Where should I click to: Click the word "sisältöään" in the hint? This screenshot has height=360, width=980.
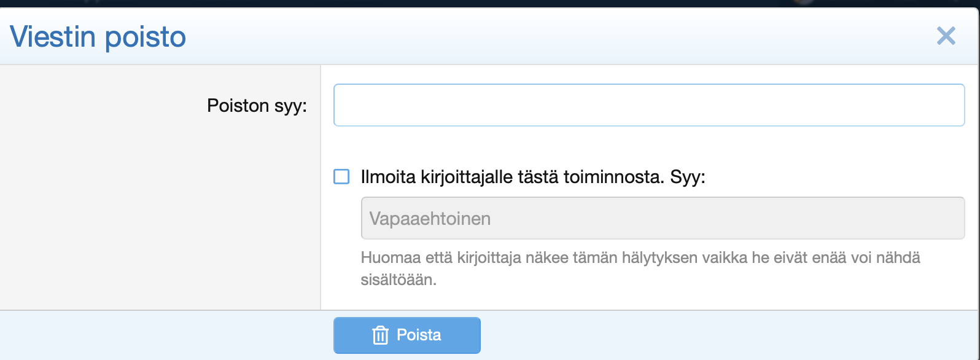[x=398, y=280]
